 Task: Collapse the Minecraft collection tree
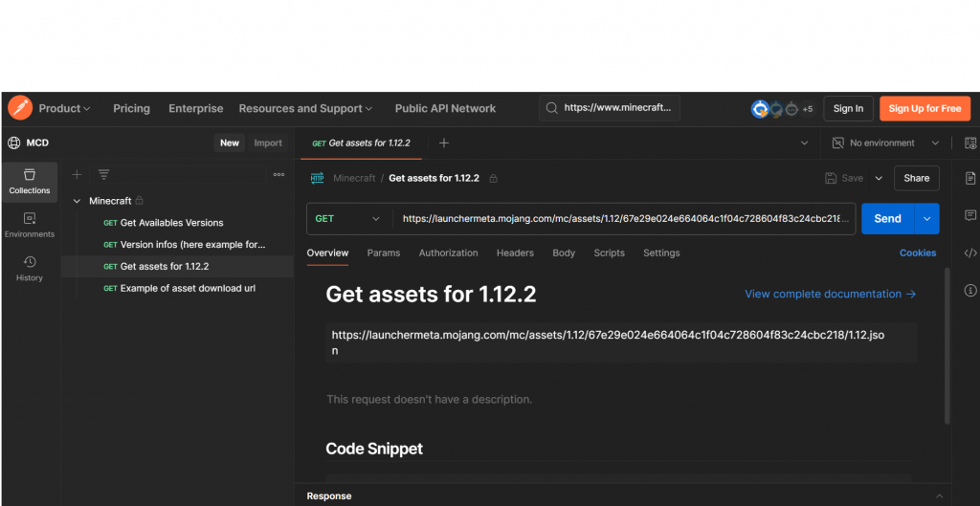coord(77,201)
